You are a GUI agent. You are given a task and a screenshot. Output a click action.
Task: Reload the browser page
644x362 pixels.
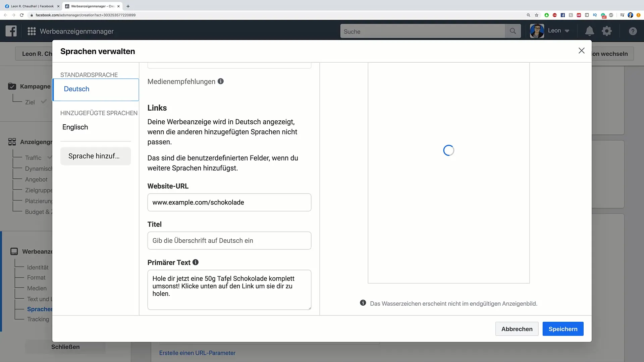22,15
